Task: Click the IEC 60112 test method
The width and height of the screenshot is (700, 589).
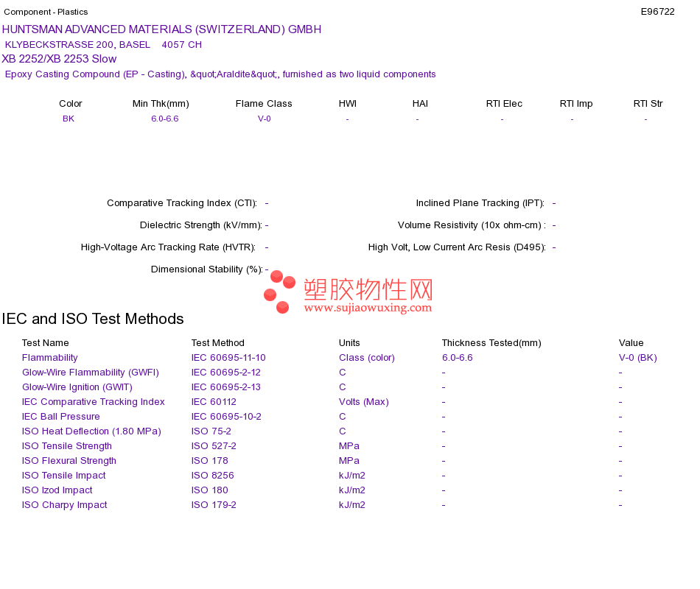Action: point(214,401)
